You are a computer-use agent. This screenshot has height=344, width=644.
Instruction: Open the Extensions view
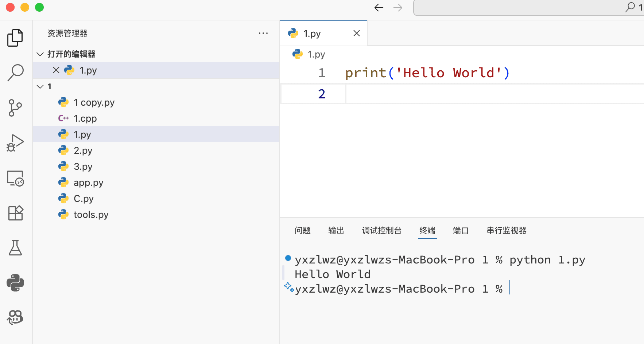15,213
